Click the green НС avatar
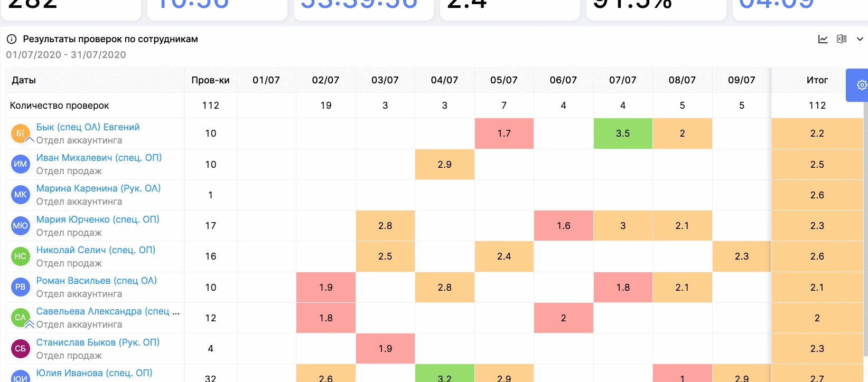The height and width of the screenshot is (382, 868). (20, 256)
